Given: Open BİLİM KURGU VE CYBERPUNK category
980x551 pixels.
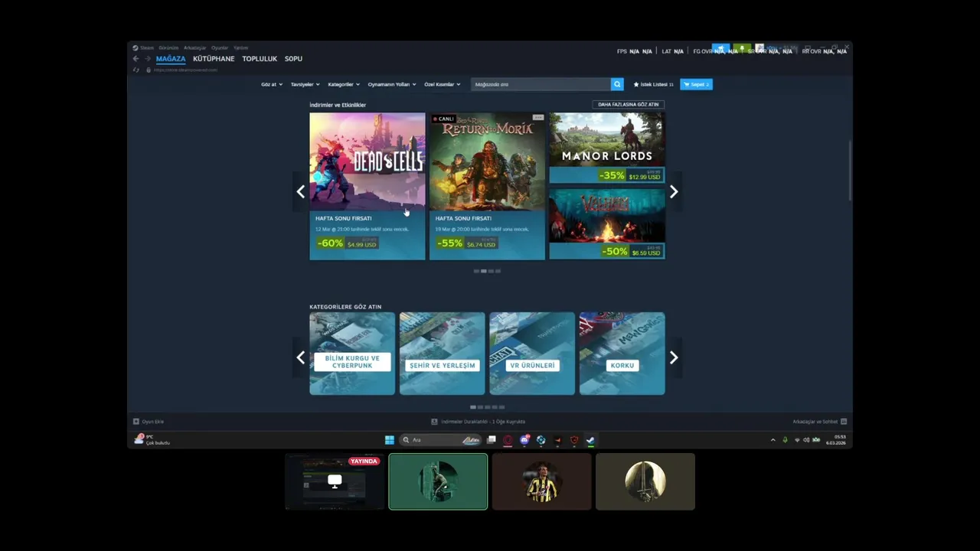Looking at the screenshot, I should (x=352, y=354).
